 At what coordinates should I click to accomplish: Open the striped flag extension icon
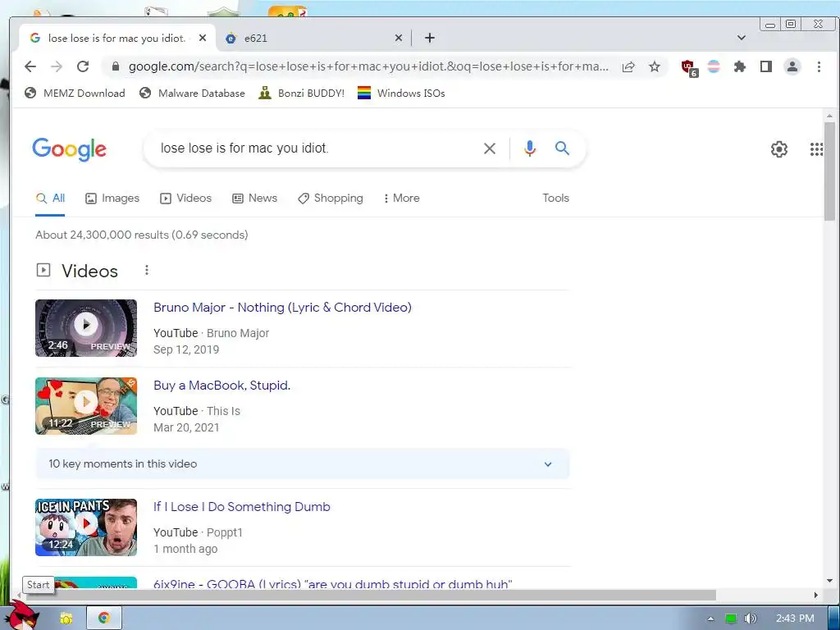coord(714,66)
